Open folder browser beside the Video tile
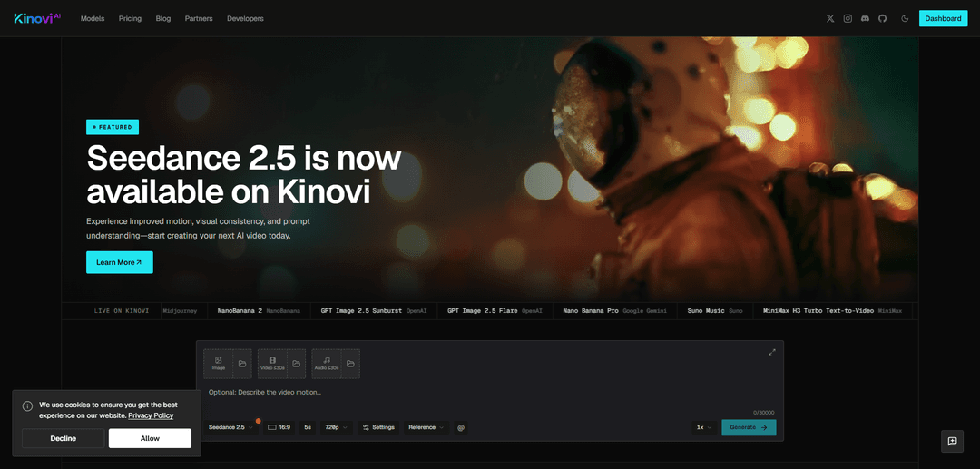Screen dimensions: 980x469 pos(297,364)
